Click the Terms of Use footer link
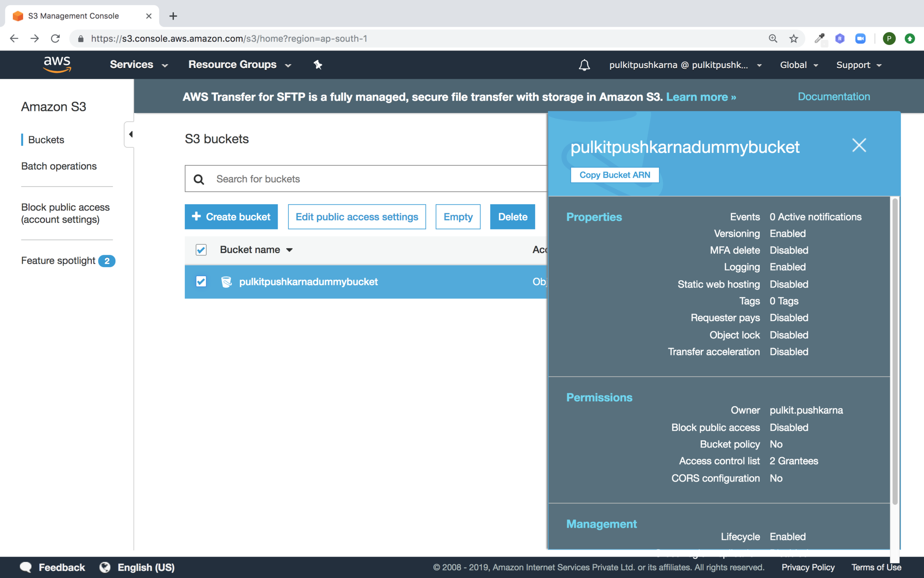 point(876,567)
